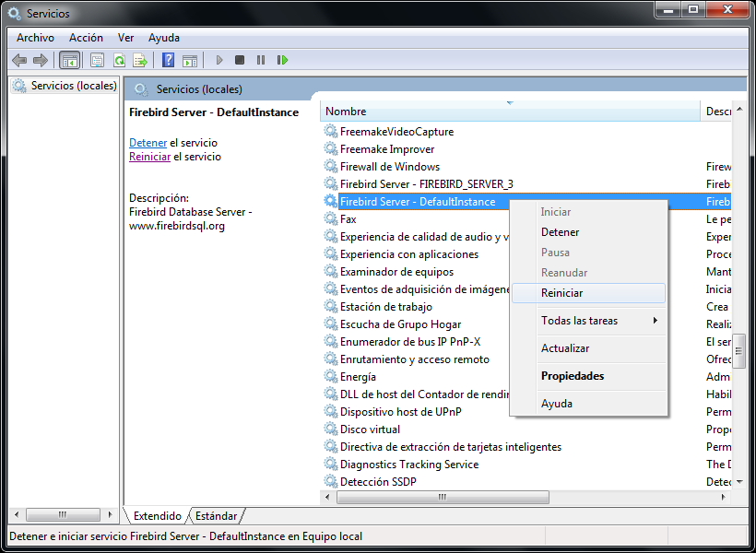Sort the list by the Nombre column header
This screenshot has width=756, height=553.
point(507,112)
